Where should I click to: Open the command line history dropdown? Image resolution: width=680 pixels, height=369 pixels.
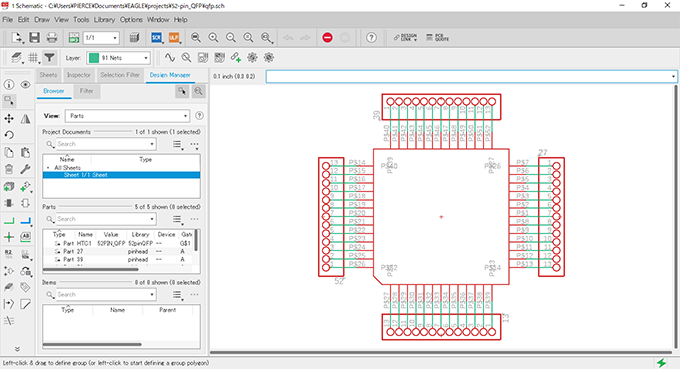(x=673, y=76)
